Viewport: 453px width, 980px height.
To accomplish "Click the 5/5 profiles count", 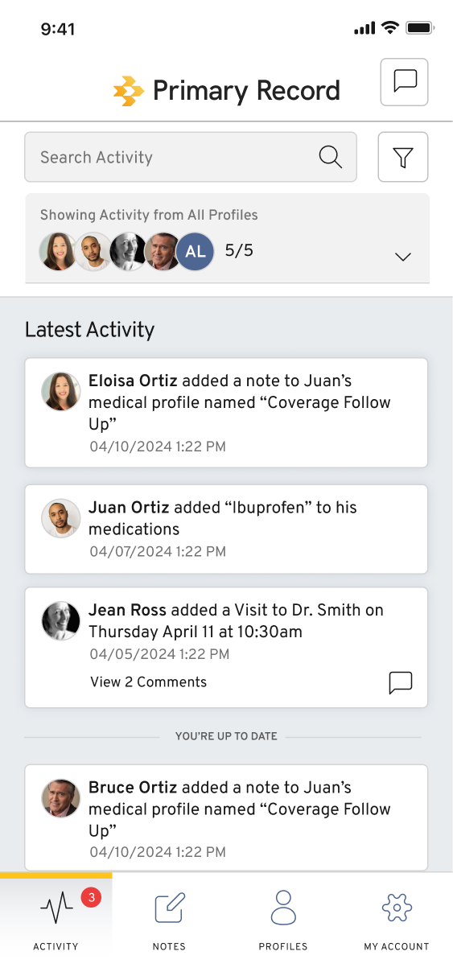I will pyautogui.click(x=239, y=251).
